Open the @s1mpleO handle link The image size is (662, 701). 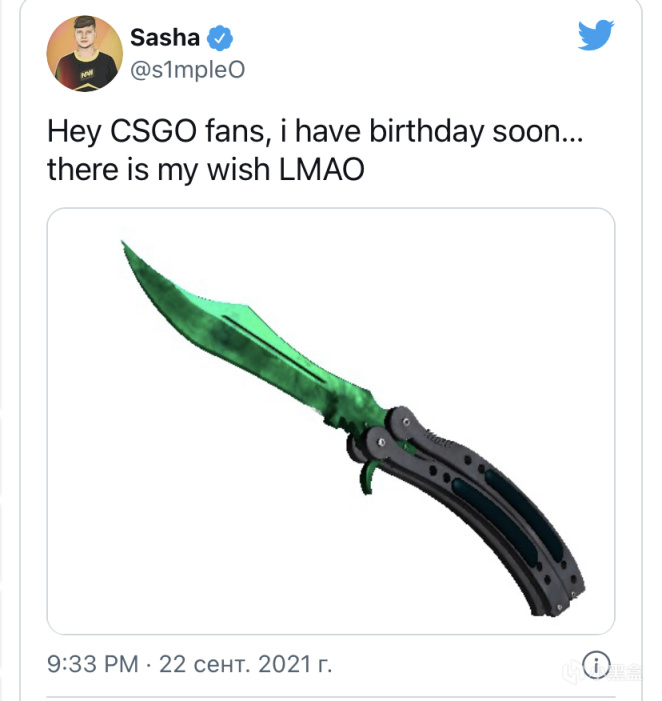(188, 70)
